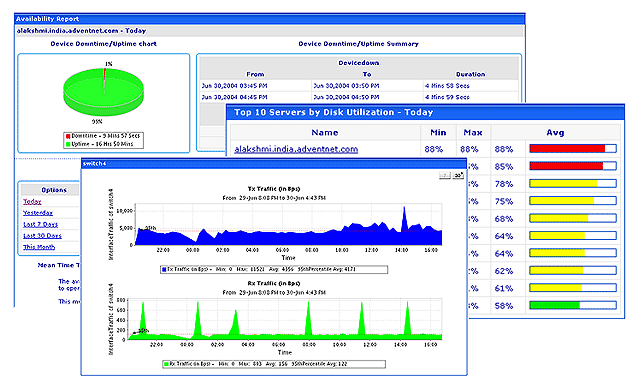This screenshot has height=384, width=640.
Task: Click the 78% average yellow utilization bar
Action: point(573,184)
